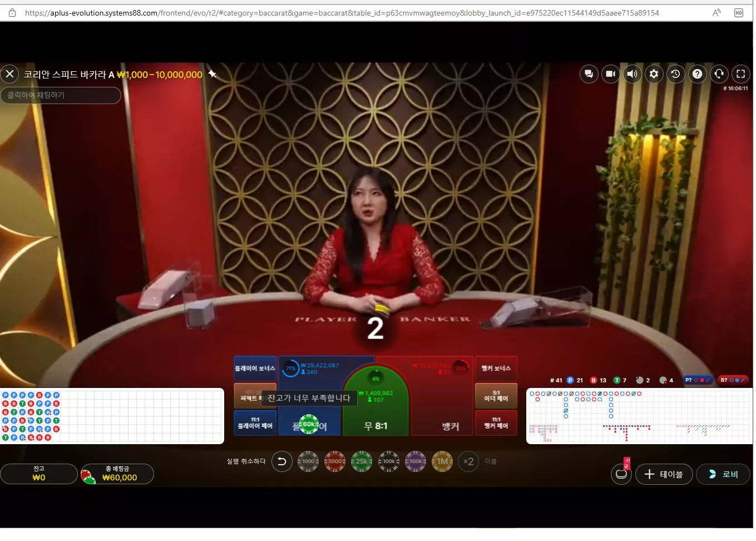Viewport: 756px width, 541px height.
Task: Open settings gear icon
Action: coord(654,74)
